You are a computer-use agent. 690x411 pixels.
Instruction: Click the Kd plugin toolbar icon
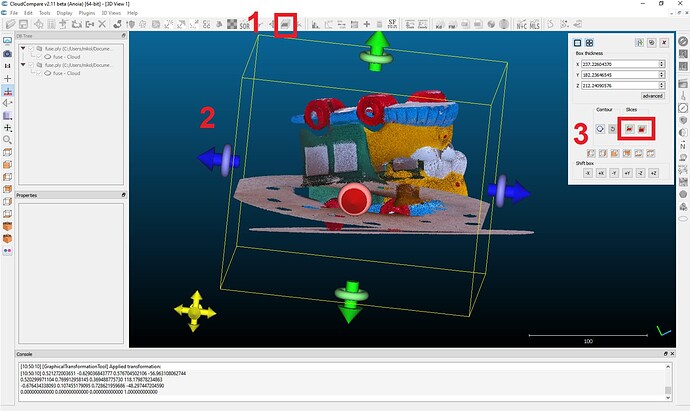439,25
